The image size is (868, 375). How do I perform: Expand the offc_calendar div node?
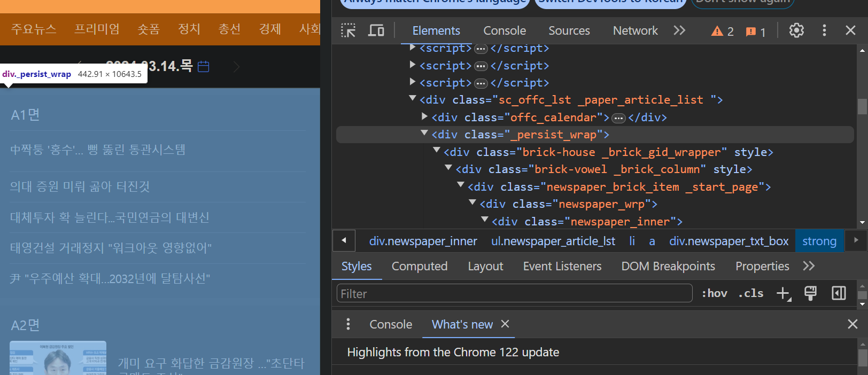[424, 116]
